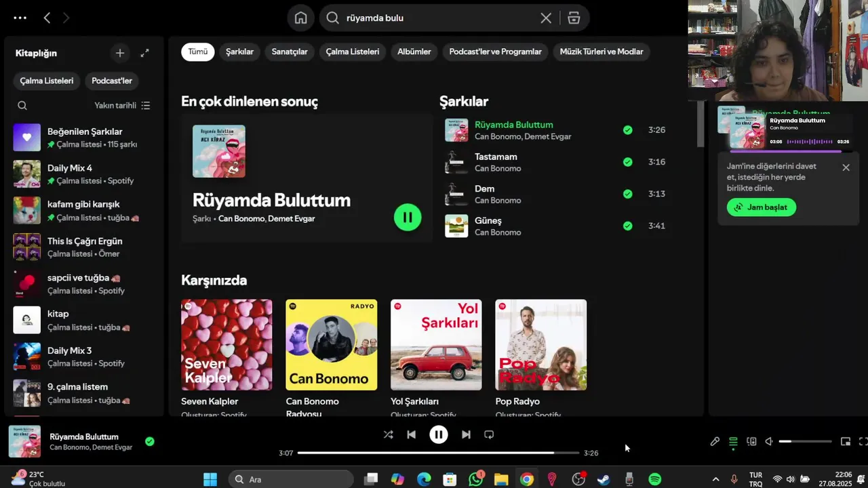Image resolution: width=868 pixels, height=488 pixels.
Task: Click the Jam başlat button
Action: point(762,207)
